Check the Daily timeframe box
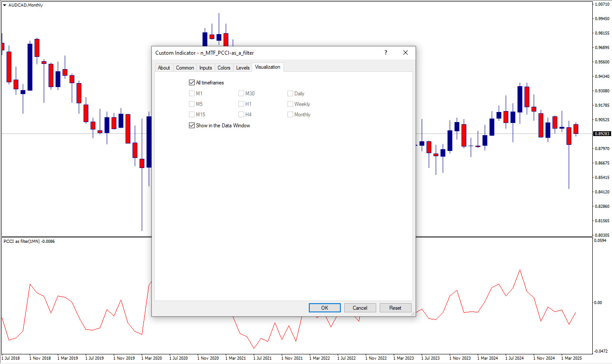 (290, 93)
